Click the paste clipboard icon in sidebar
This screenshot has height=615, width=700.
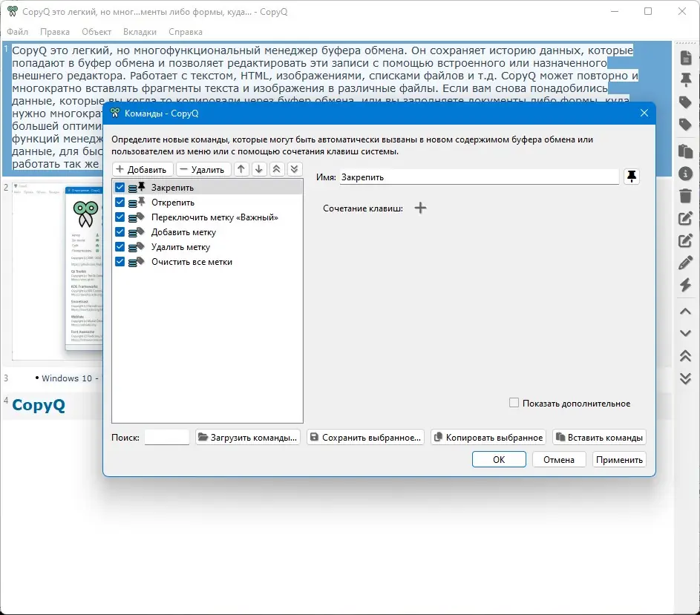(686, 151)
